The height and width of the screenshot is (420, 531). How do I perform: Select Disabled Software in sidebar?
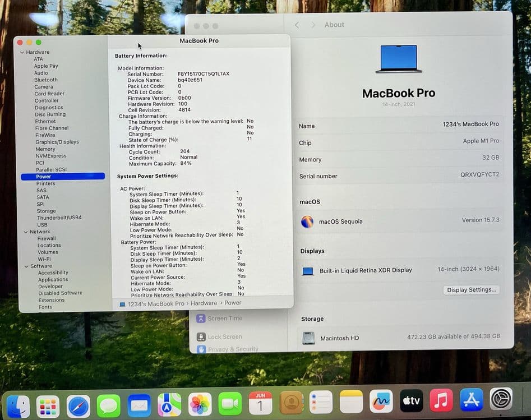point(61,293)
